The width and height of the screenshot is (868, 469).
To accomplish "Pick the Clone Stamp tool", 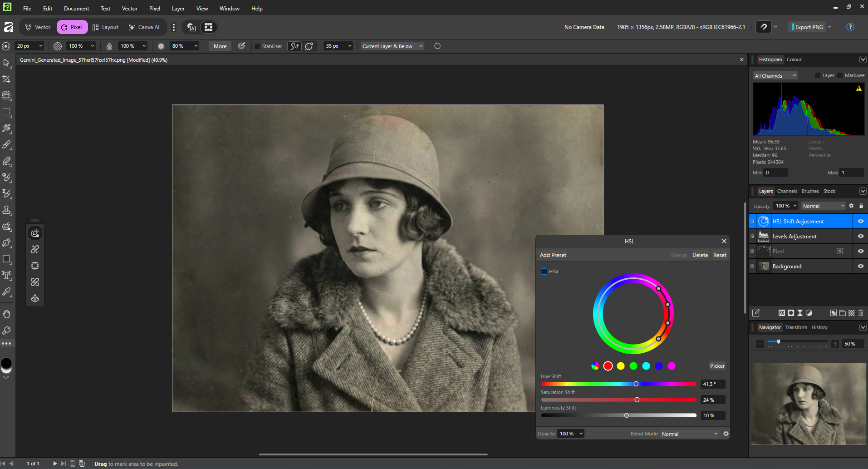I will pyautogui.click(x=6, y=210).
